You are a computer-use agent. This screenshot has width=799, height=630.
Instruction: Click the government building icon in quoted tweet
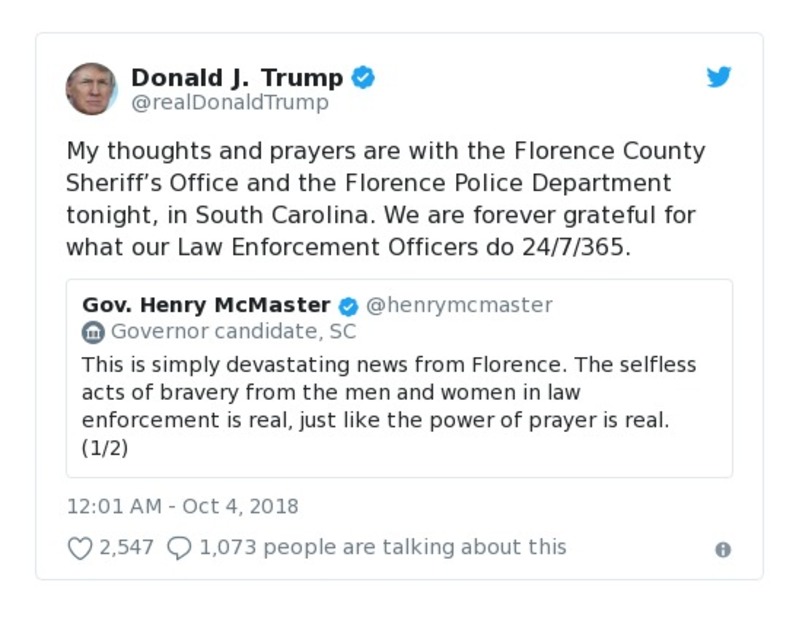tap(93, 332)
